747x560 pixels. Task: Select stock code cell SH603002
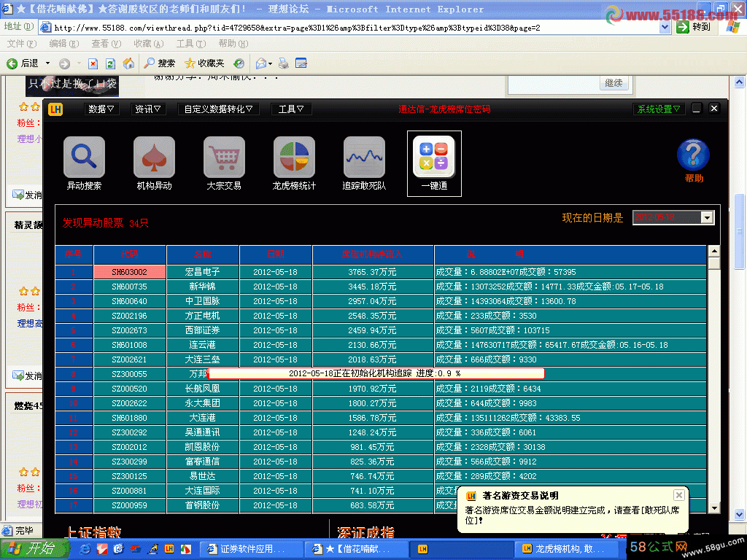point(130,272)
